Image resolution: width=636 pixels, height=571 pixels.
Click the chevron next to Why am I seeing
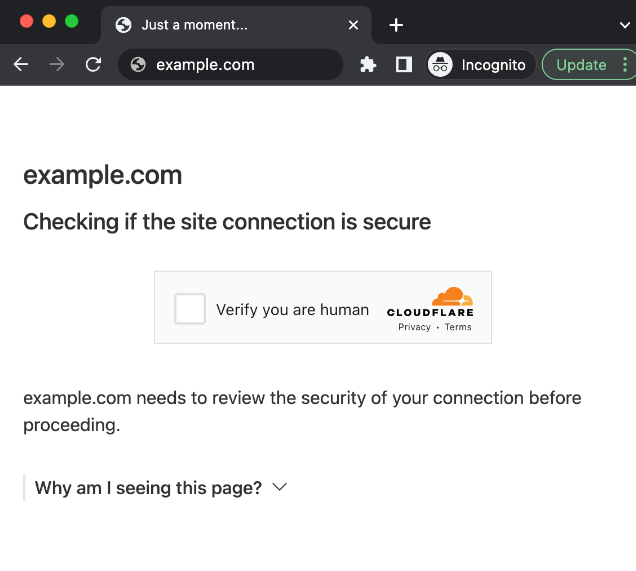[280, 487]
